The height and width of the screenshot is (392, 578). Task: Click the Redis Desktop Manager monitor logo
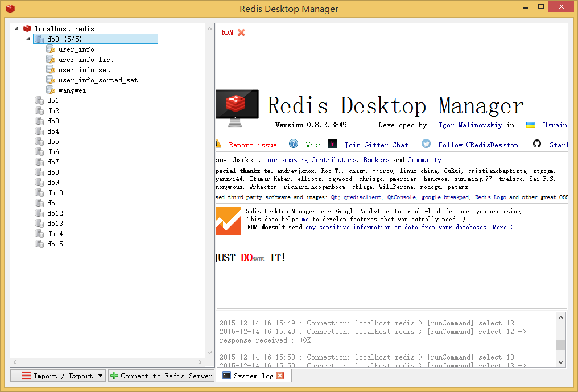point(237,108)
